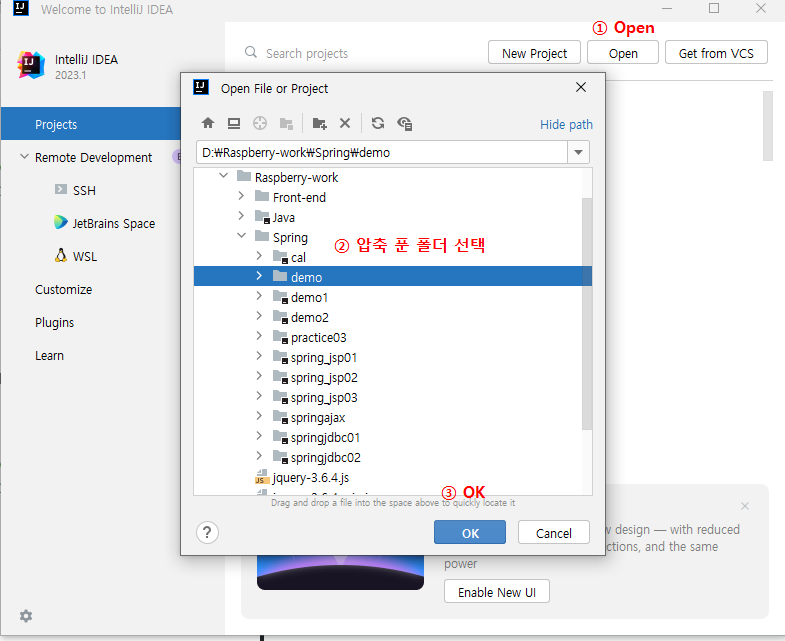Select the spring_jsp03 folder

pyautogui.click(x=323, y=398)
